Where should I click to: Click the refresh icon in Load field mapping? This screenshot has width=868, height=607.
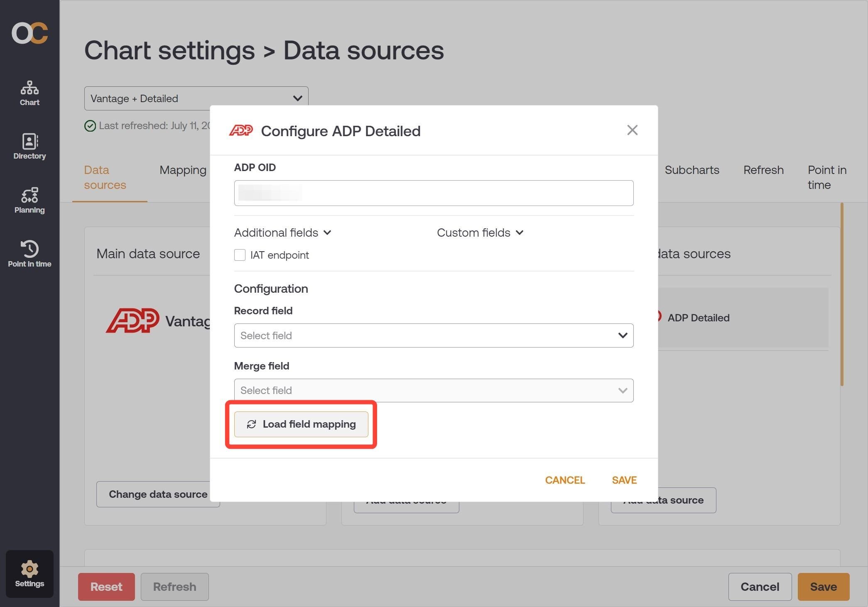click(x=251, y=424)
